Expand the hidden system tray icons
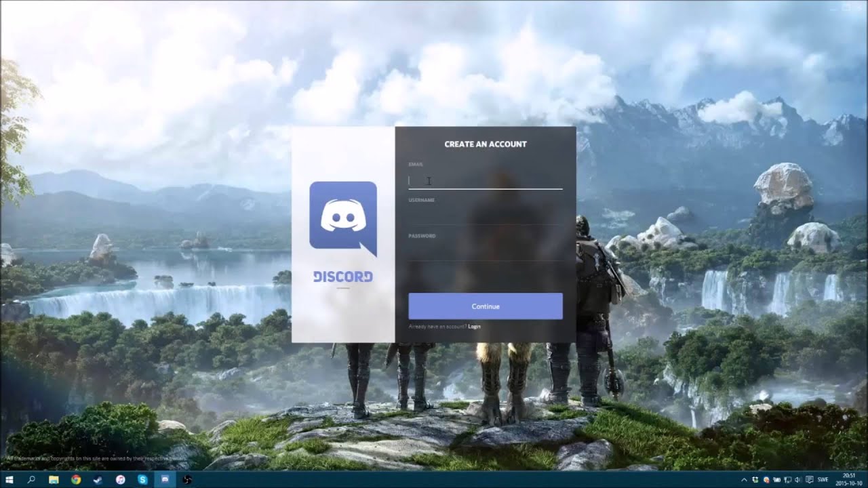Image resolution: width=868 pixels, height=488 pixels. tap(744, 480)
